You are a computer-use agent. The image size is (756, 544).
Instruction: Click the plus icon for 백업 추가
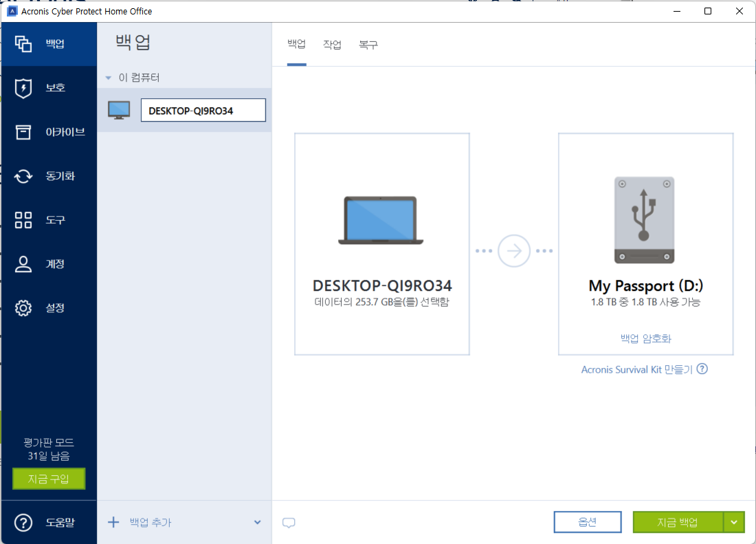click(113, 522)
